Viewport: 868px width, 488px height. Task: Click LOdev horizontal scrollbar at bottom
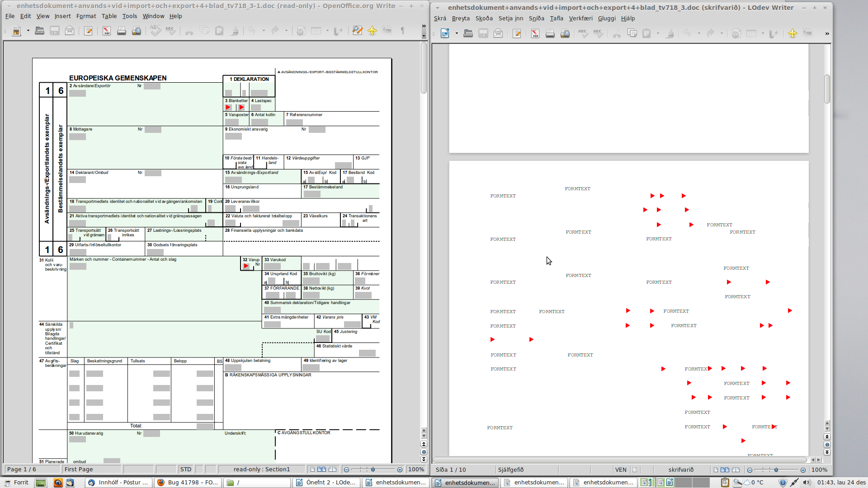(619, 460)
